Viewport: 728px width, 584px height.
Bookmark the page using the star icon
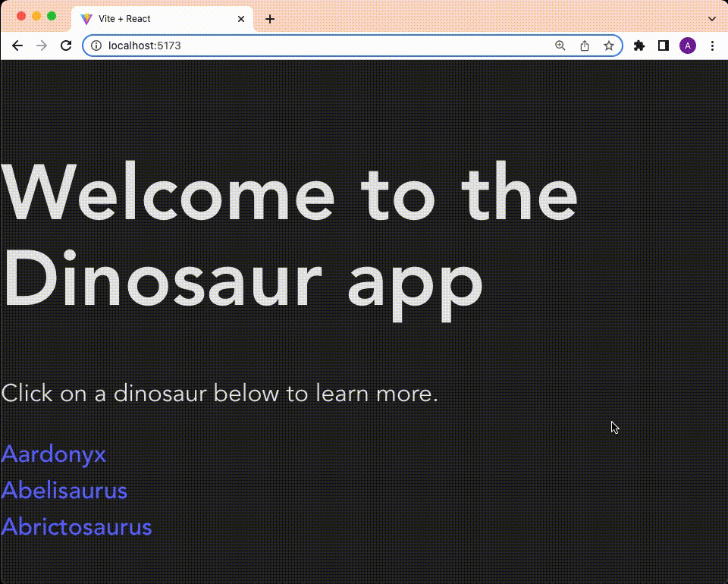609,46
